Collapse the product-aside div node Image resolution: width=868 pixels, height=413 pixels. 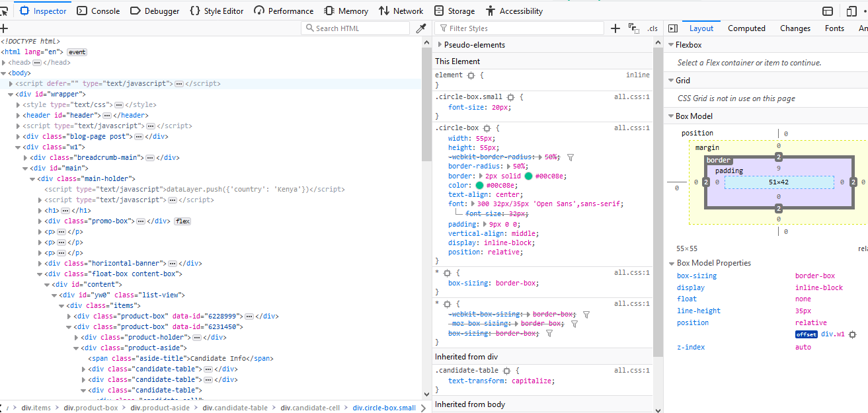point(76,348)
